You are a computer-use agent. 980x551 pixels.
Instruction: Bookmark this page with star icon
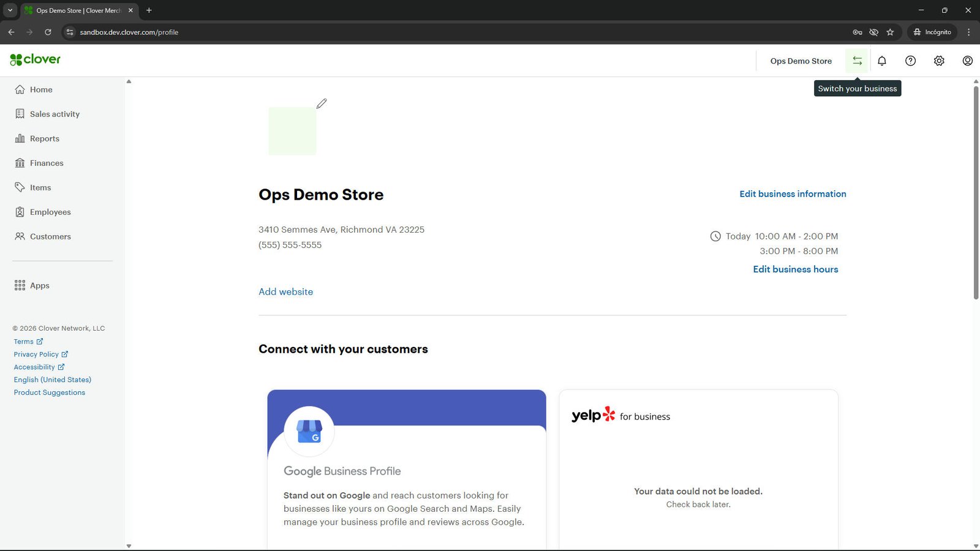[890, 32]
